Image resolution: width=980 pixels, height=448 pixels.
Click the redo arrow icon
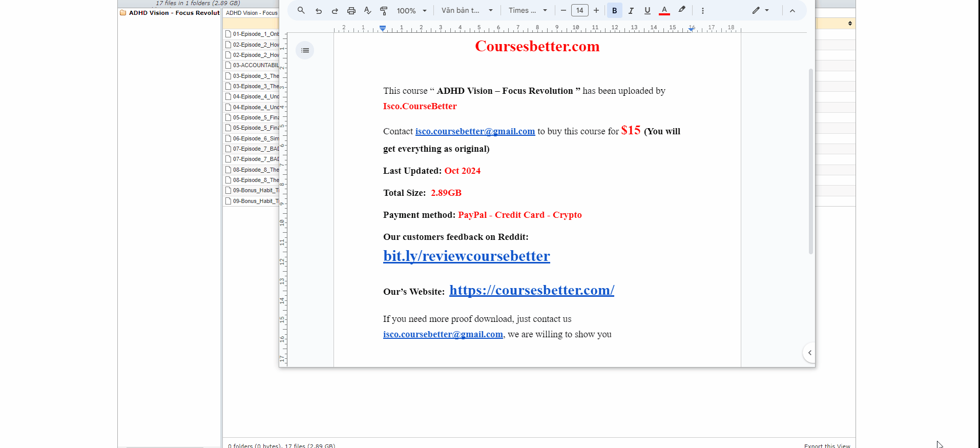pos(335,11)
